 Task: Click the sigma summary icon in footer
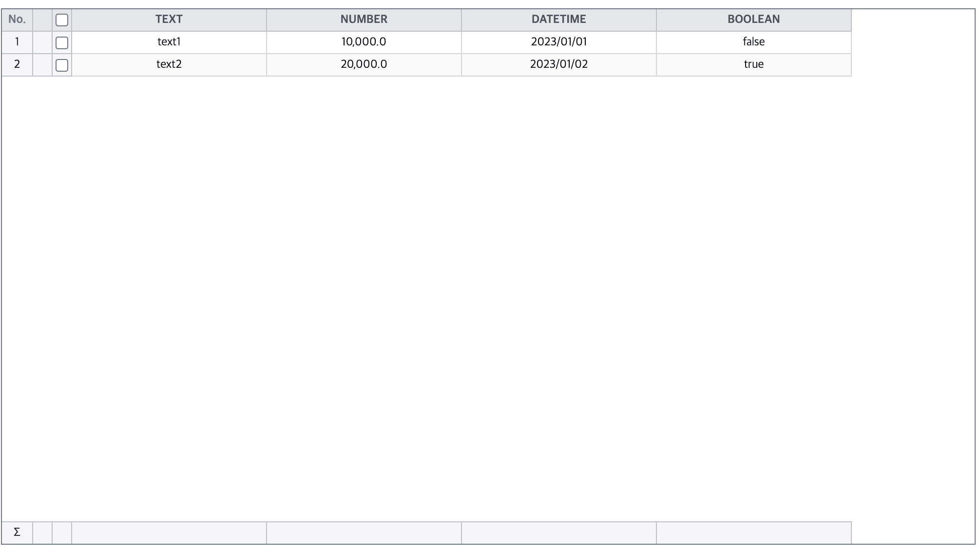pyautogui.click(x=17, y=533)
